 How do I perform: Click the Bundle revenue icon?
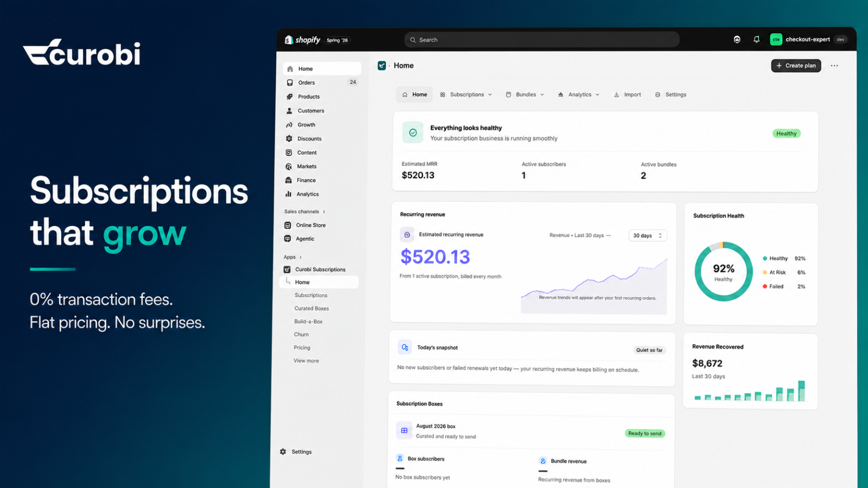point(543,461)
